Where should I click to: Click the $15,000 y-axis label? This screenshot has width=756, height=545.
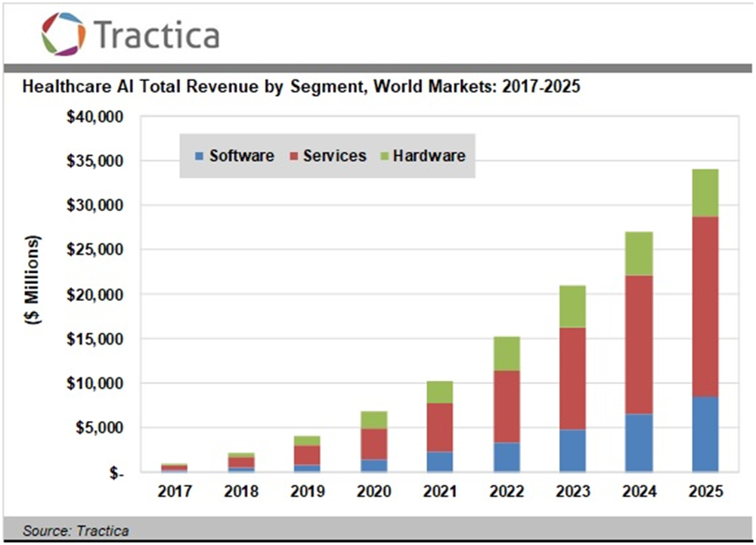[95, 339]
